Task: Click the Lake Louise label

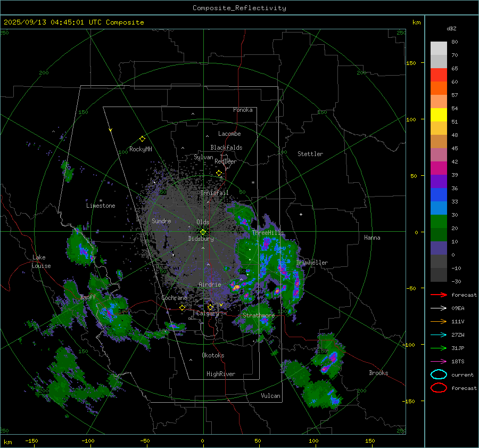Action: [41, 262]
